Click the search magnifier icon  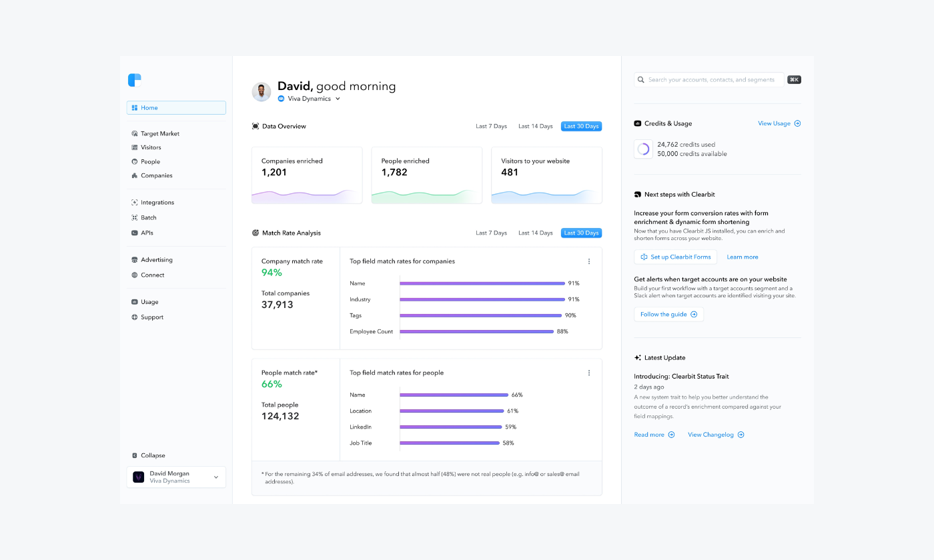tap(641, 79)
